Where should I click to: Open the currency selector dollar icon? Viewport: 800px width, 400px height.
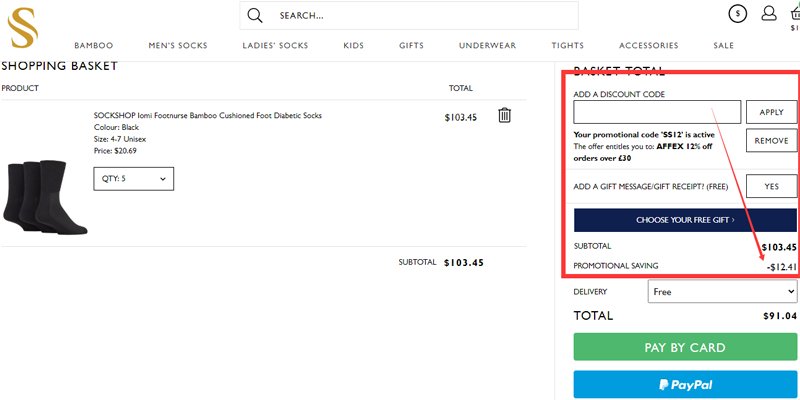737,14
